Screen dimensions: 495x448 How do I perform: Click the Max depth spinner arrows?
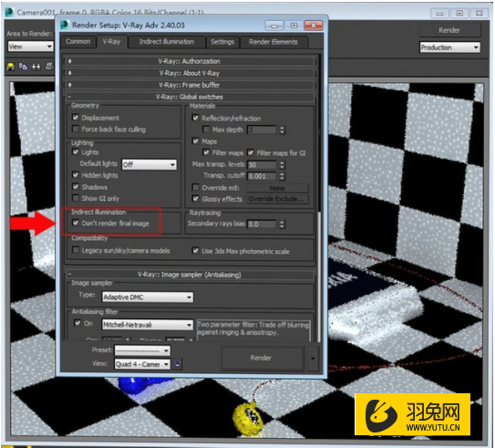point(282,130)
